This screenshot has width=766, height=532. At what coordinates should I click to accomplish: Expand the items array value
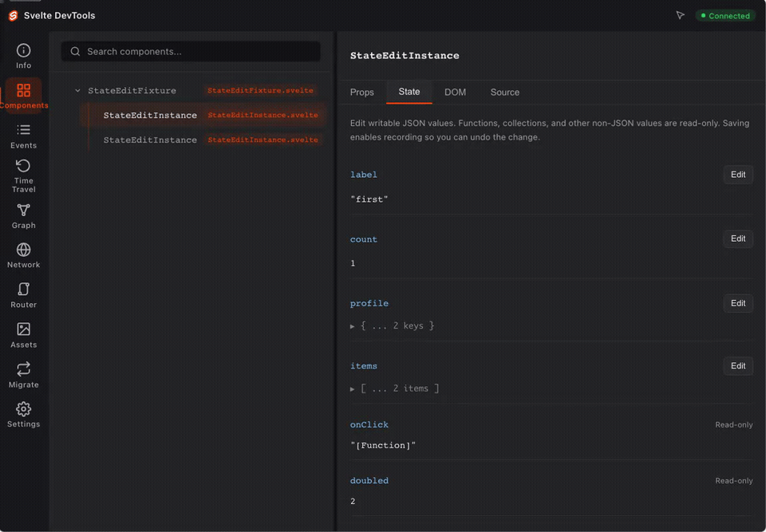click(352, 389)
